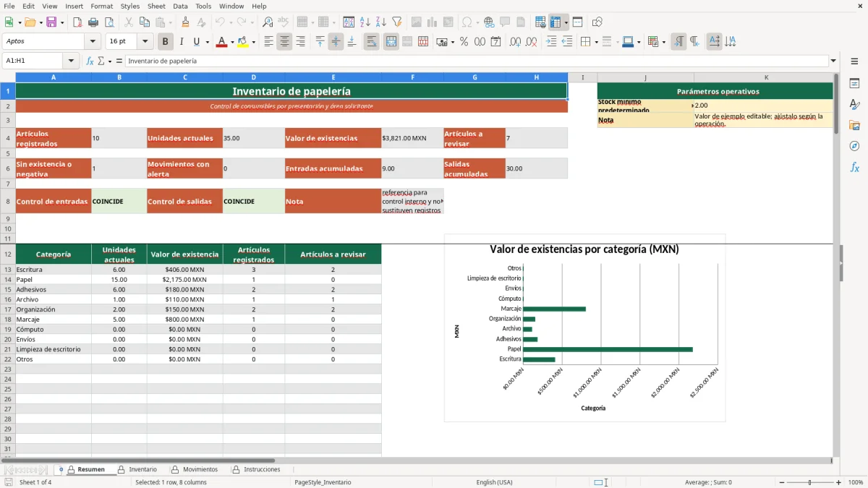Switch to the Movimientos sheet tab

200,469
